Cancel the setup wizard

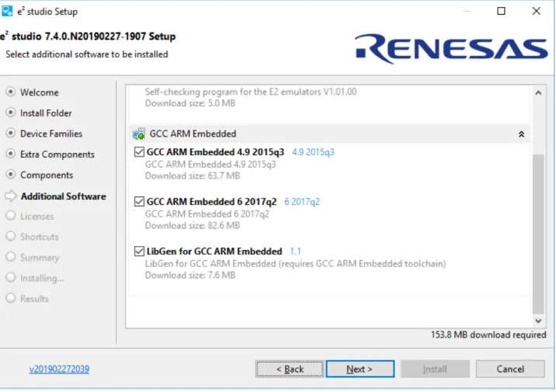coord(510,369)
